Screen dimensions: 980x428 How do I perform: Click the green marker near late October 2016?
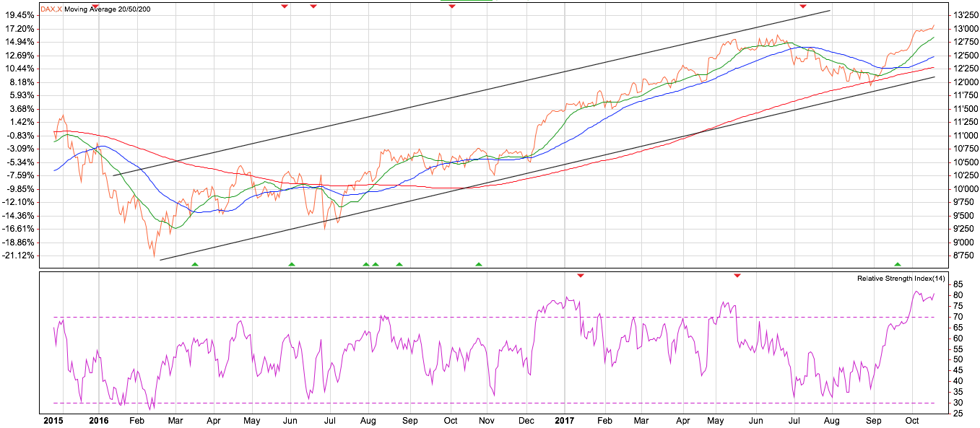[x=478, y=264]
